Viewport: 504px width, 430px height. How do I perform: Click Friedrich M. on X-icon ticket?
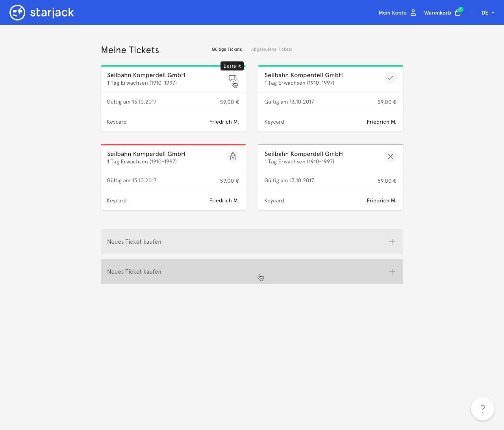[x=382, y=200]
